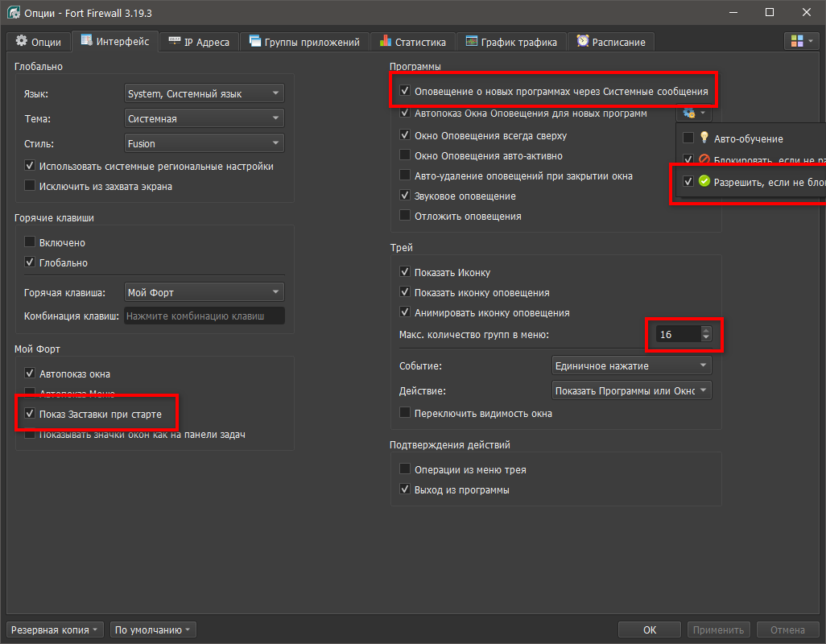The height and width of the screenshot is (644, 826).
Task: Switch to the Расписание tab
Action: point(611,42)
